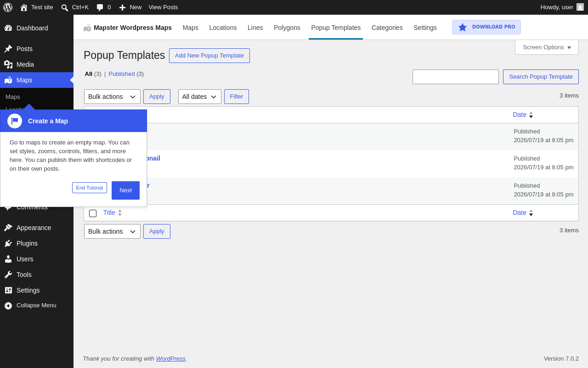
Task: Switch to the Maps tab in Mapster
Action: click(191, 28)
